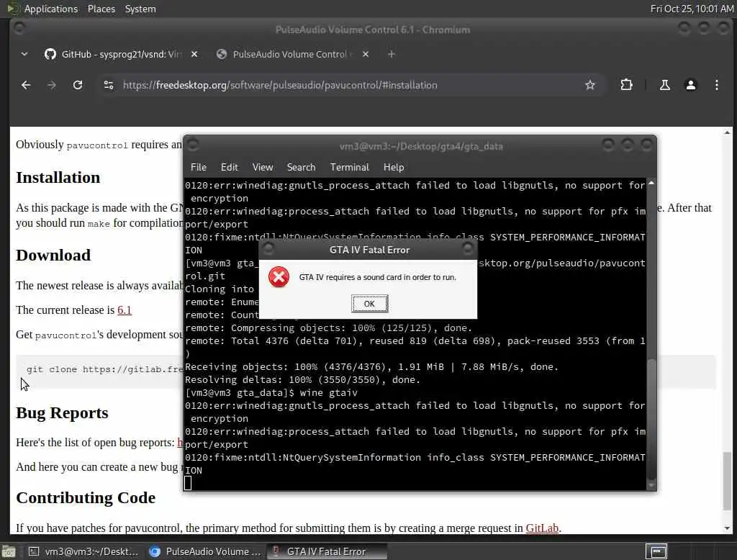Open the Applications menu in the top panel
737x560 pixels.
tap(51, 9)
